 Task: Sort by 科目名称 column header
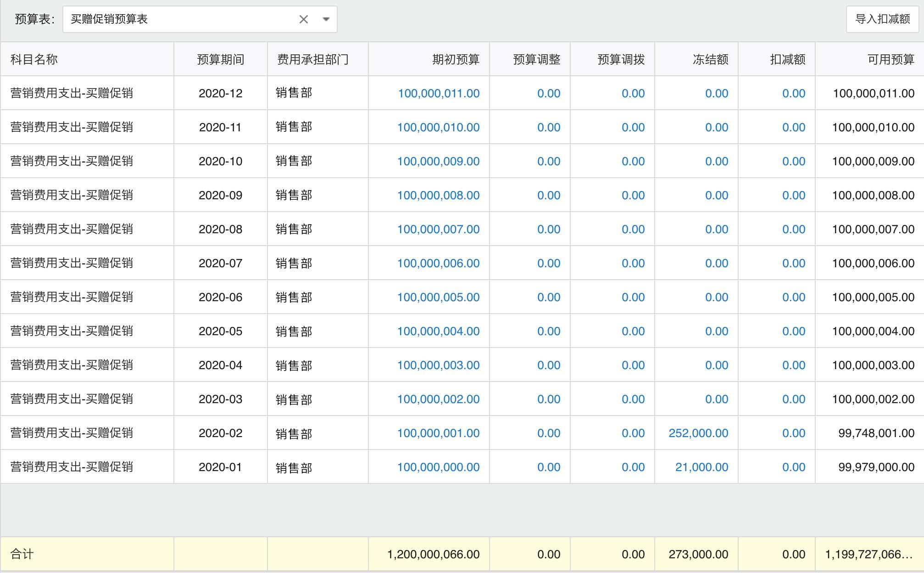tap(34, 59)
